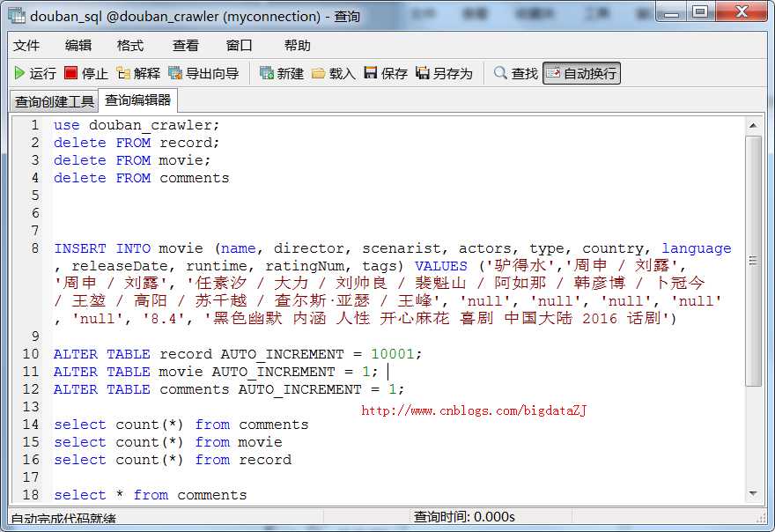Click the '8.4' rating value

click(x=163, y=319)
